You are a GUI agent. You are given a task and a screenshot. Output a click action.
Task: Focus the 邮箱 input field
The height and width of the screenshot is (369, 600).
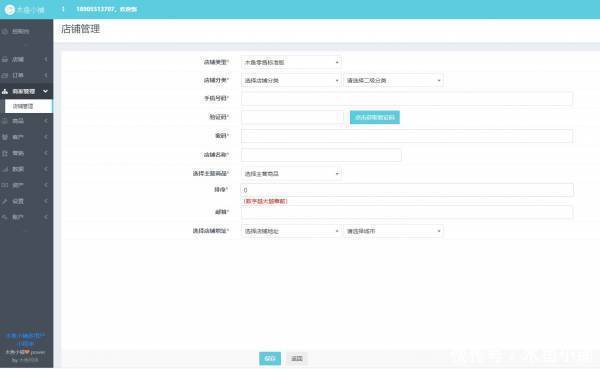tap(407, 212)
